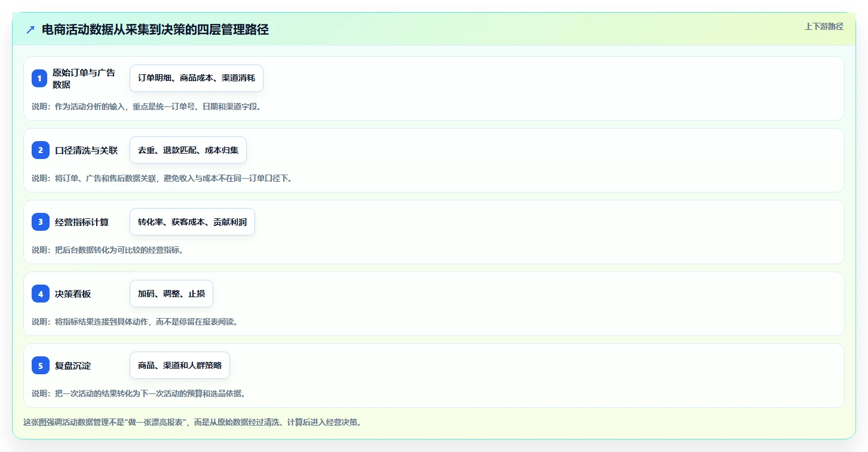Click description about 将指标结果连接到具体动作
This screenshot has width=868, height=452.
(135, 322)
